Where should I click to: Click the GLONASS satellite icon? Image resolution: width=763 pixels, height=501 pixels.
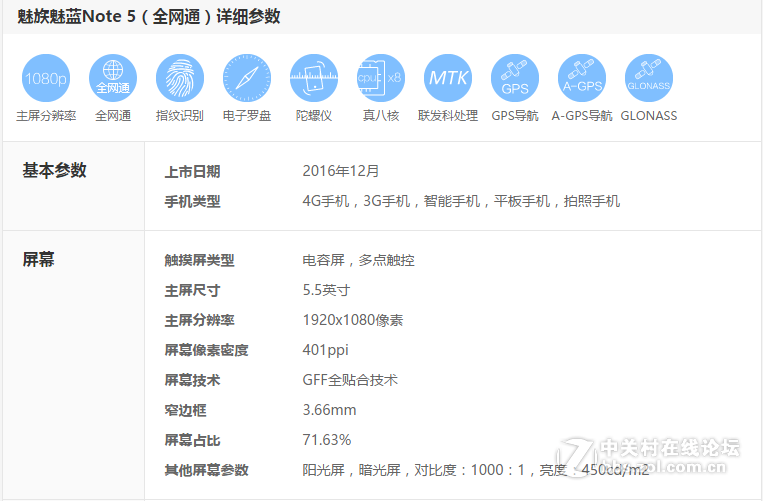(649, 78)
